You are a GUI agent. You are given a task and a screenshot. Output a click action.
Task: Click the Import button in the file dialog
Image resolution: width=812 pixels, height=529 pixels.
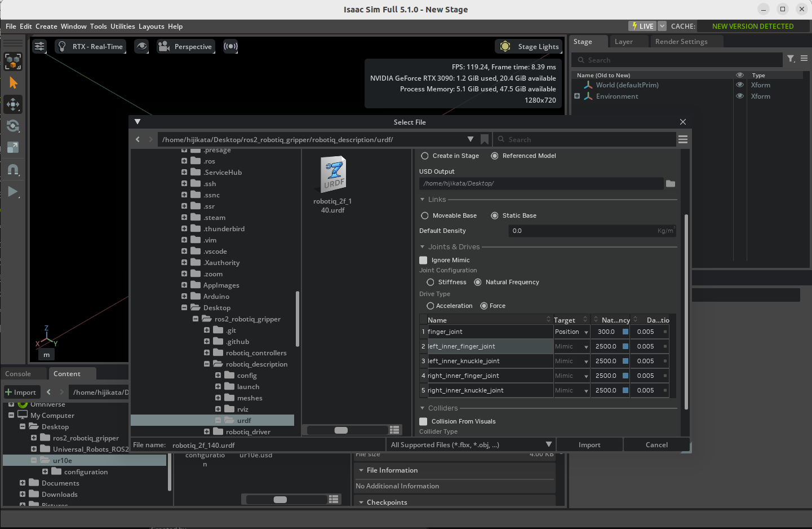[589, 444]
